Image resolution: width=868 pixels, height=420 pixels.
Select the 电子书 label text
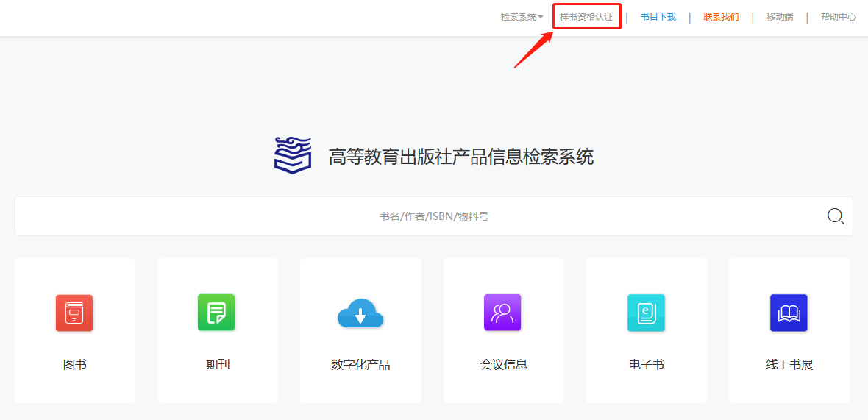click(647, 365)
